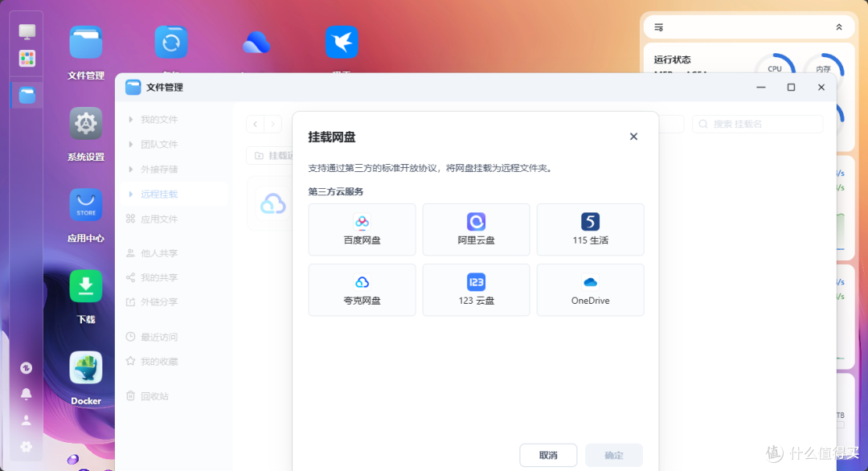This screenshot has width=868, height=471.
Task: Select the 百度网盘 cloud service card
Action: [x=362, y=230]
